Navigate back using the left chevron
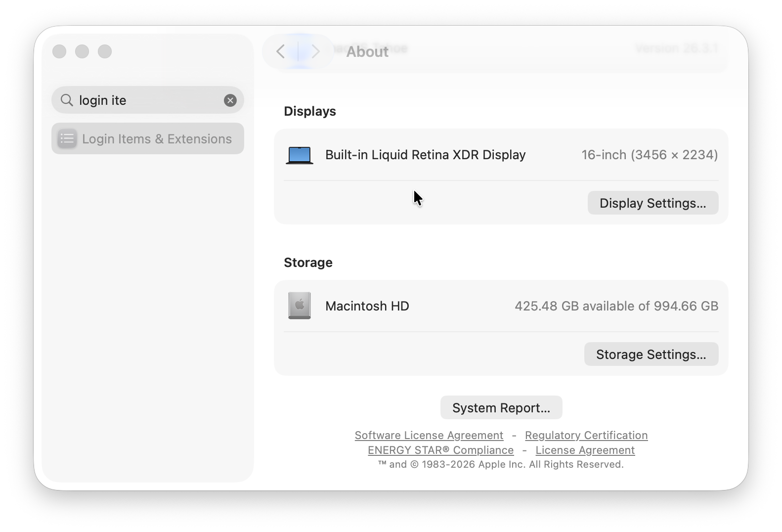Viewport: 782px width, 532px height. point(280,51)
